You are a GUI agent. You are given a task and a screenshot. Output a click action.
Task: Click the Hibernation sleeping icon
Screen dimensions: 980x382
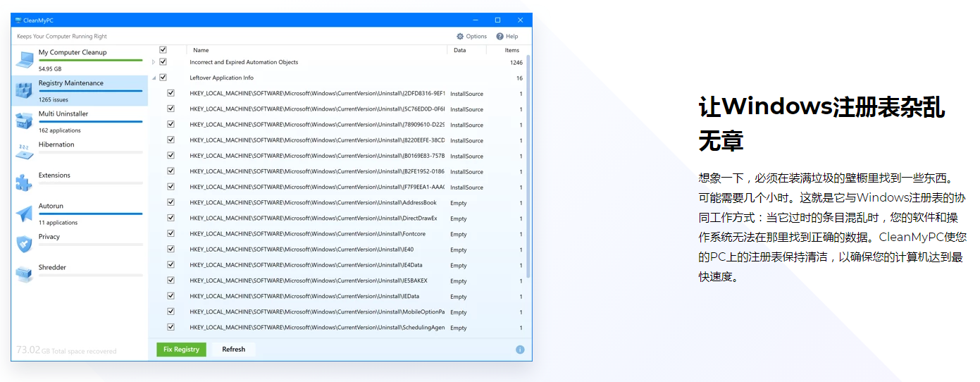point(25,152)
